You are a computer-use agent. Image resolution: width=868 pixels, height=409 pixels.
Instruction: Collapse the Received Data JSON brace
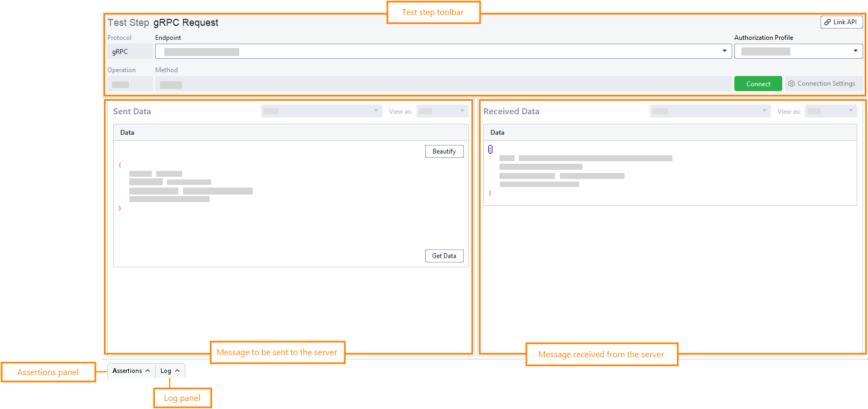pos(490,149)
